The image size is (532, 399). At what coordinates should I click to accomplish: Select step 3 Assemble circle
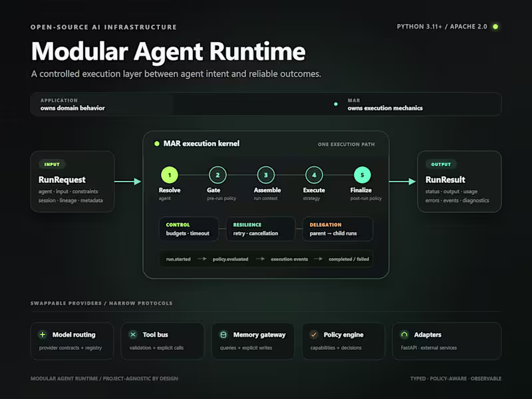[x=265, y=175]
